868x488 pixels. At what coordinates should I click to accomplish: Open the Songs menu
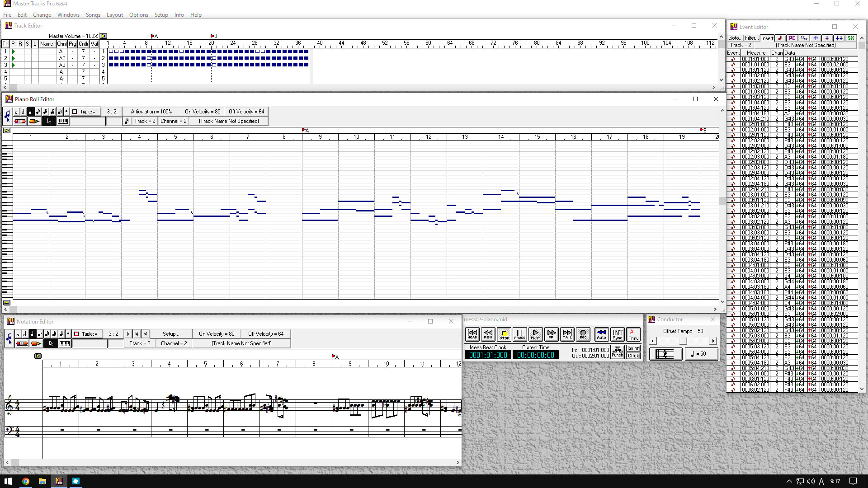point(93,15)
